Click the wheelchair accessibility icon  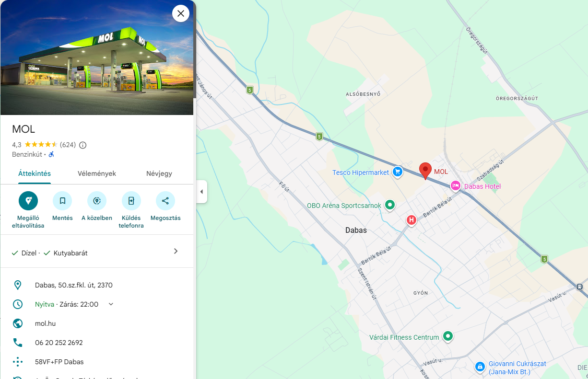[x=51, y=154]
